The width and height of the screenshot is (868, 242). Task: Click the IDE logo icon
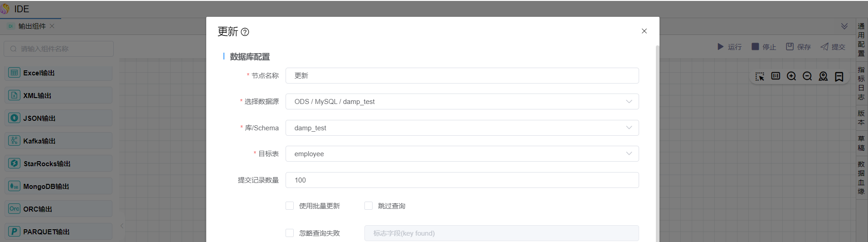5,9
